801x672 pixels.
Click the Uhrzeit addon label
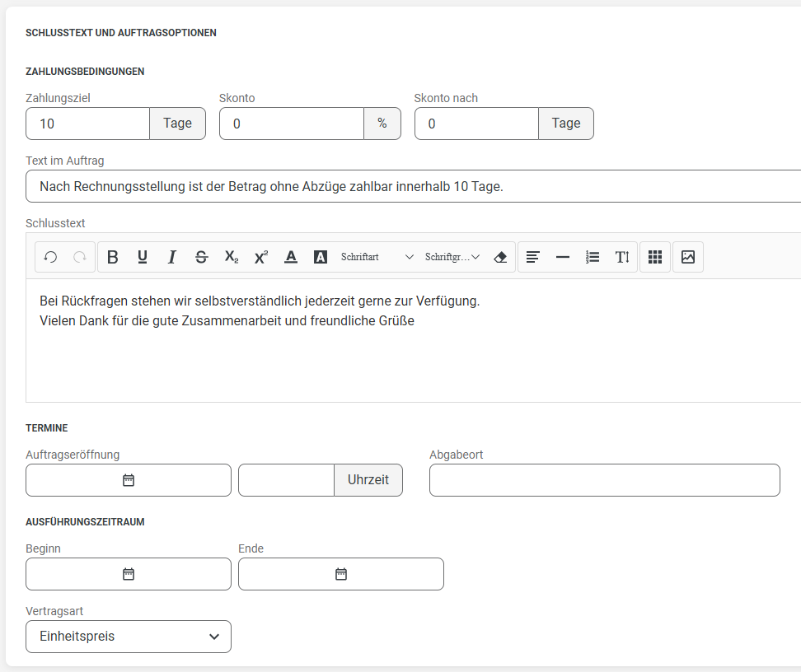[x=368, y=480]
